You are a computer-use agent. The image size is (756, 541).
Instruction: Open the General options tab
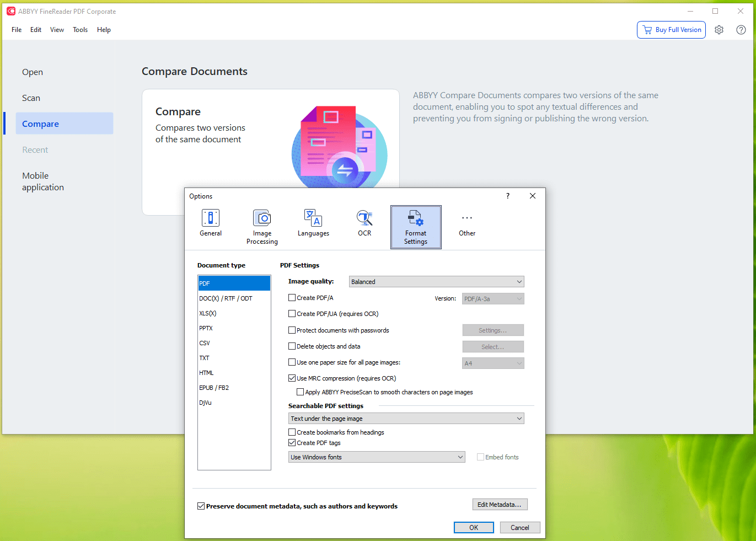[x=211, y=223]
